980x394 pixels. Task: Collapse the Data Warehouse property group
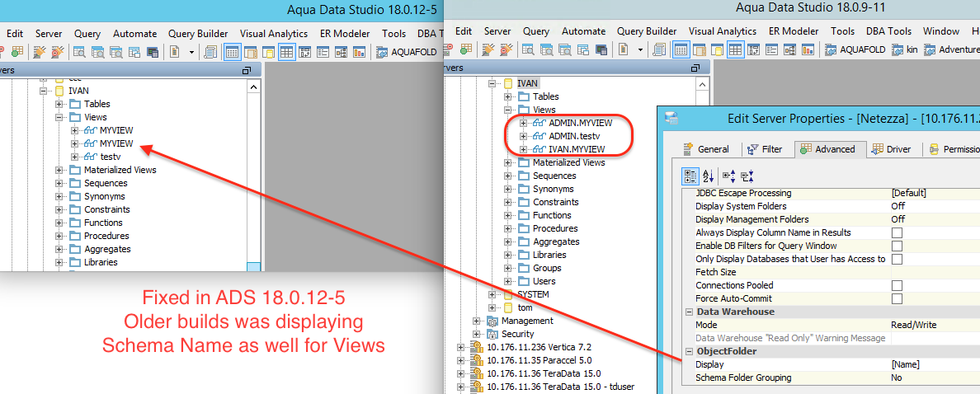click(690, 312)
